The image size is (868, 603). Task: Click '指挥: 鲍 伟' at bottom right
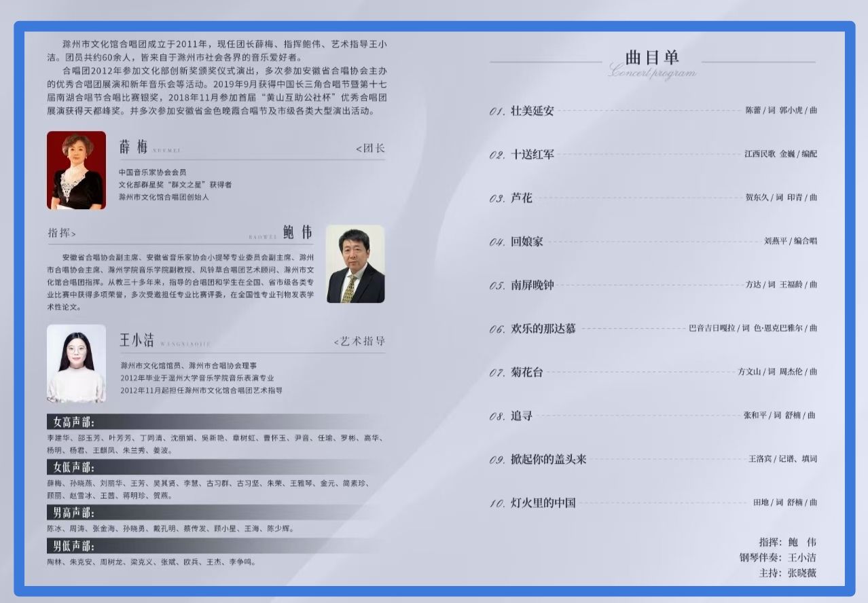787,543
